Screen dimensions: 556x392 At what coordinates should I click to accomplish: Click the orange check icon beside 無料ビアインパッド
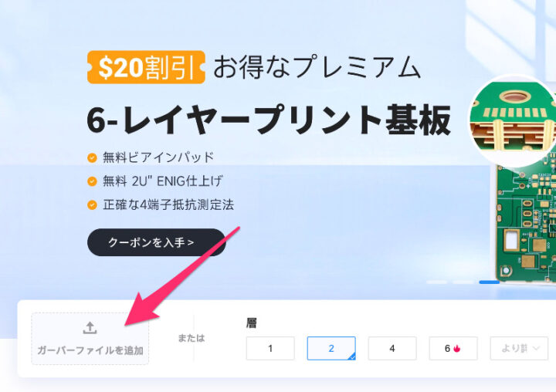[92, 157]
